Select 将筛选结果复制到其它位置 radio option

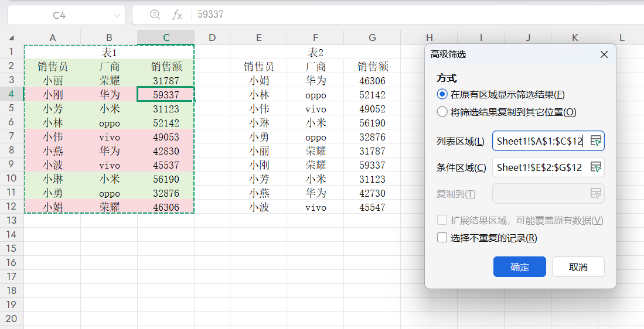pyautogui.click(x=442, y=112)
